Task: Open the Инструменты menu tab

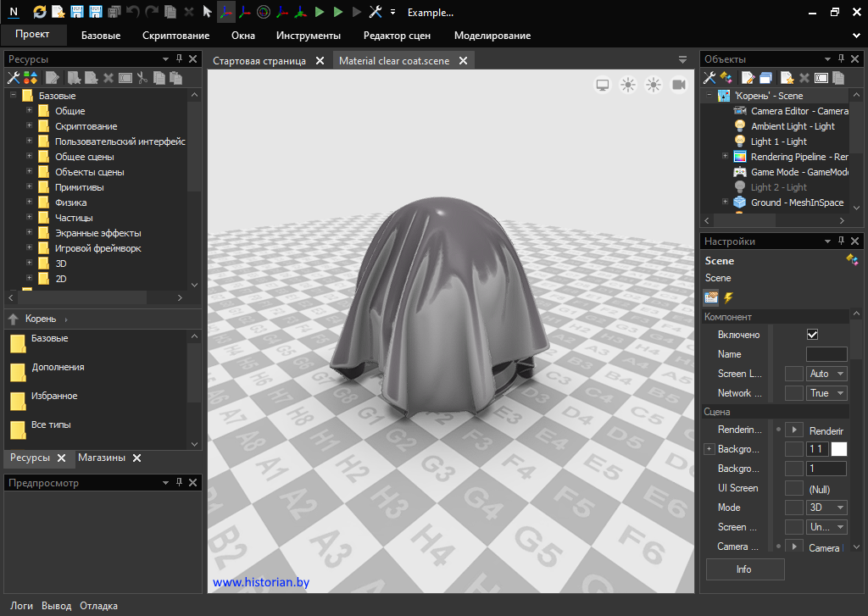Action: 308,36
